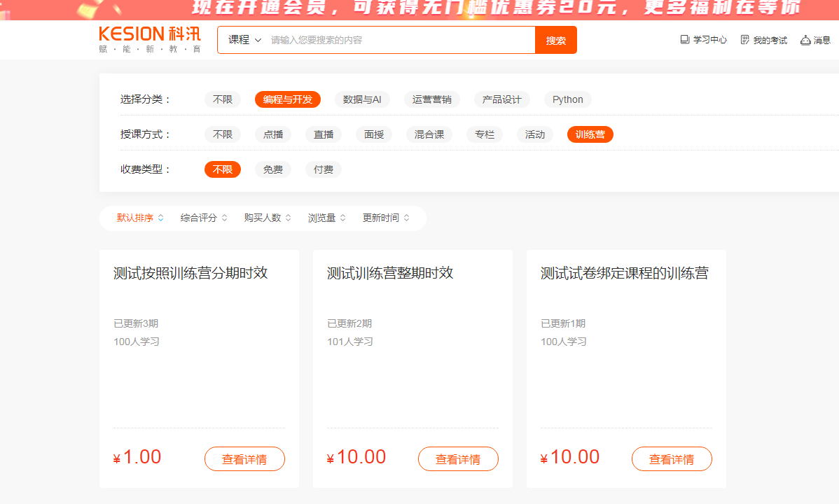Sort courses by 购买人数
839x504 pixels.
268,218
